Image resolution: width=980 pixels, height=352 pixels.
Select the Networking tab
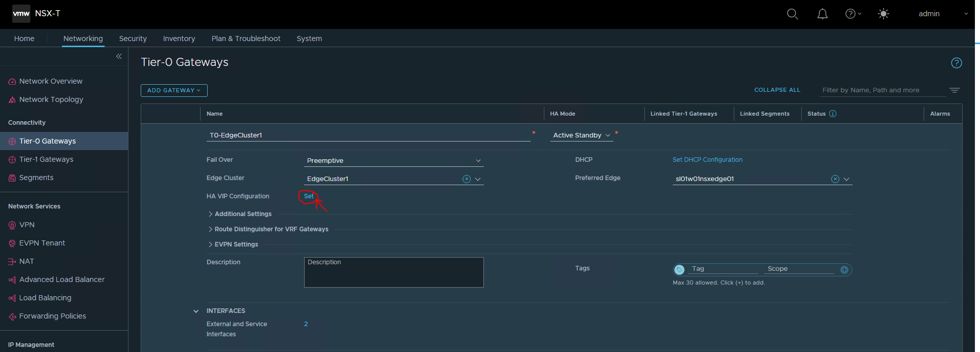pyautogui.click(x=83, y=39)
